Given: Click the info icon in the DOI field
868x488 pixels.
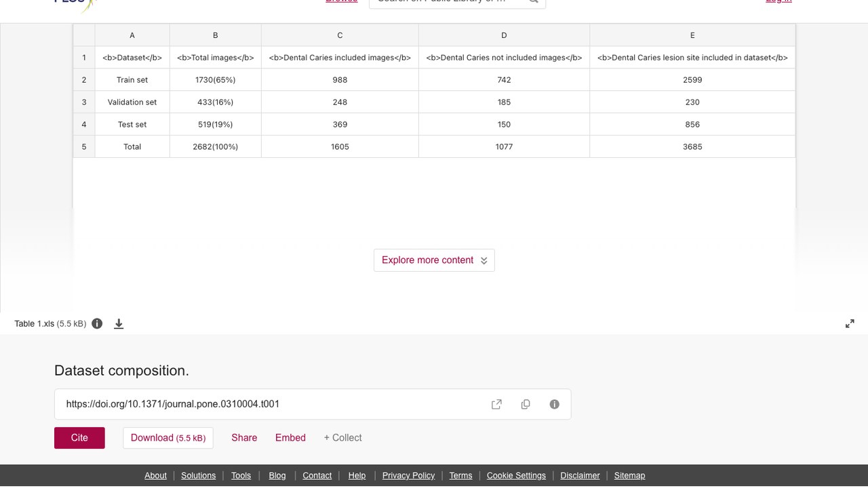Looking at the screenshot, I should [x=554, y=404].
